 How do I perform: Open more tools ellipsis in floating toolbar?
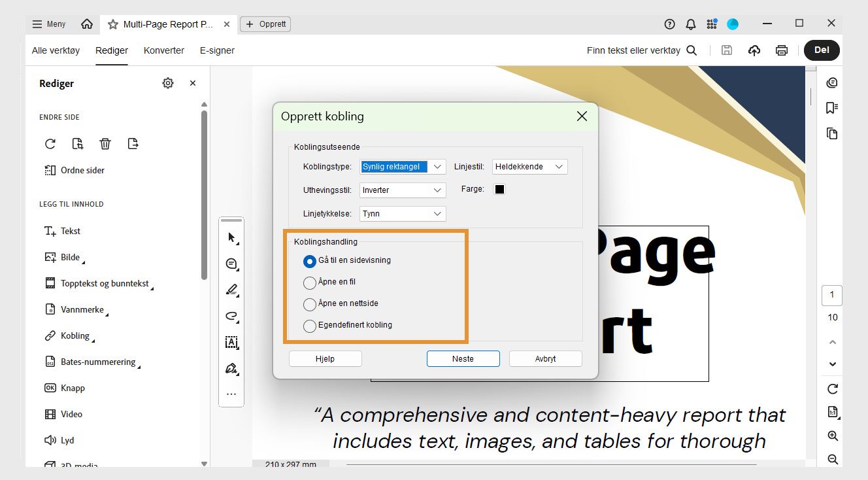[x=231, y=394]
